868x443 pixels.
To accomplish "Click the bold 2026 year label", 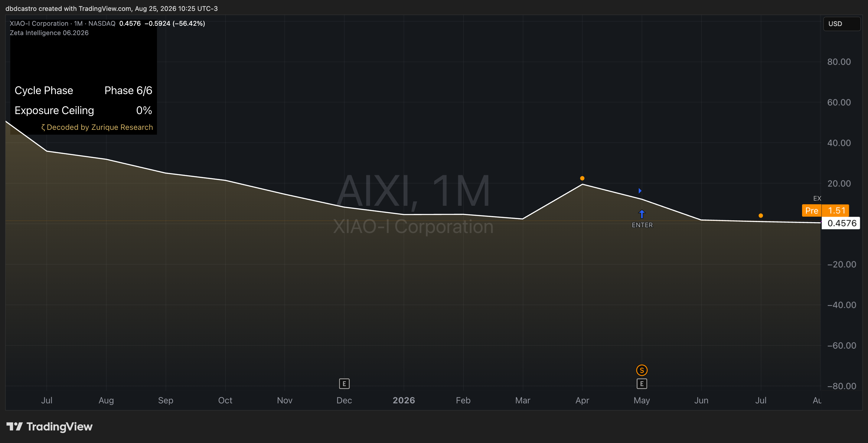I will point(404,400).
